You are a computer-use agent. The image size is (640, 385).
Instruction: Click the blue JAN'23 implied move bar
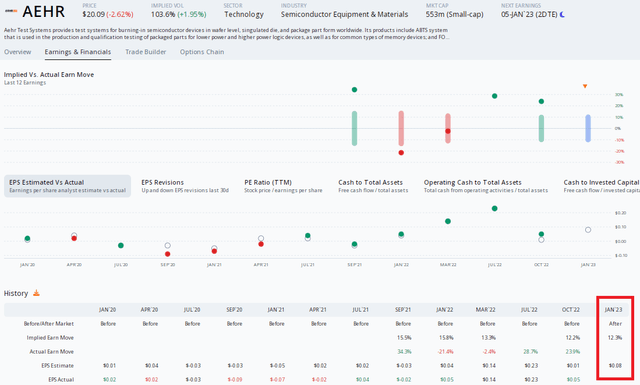click(x=588, y=128)
